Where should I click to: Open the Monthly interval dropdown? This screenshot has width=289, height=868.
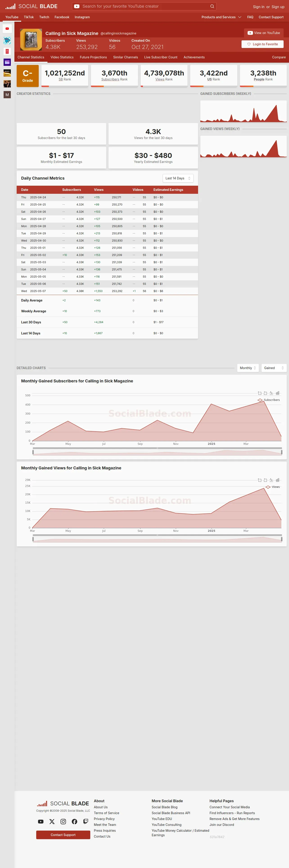[248, 368]
